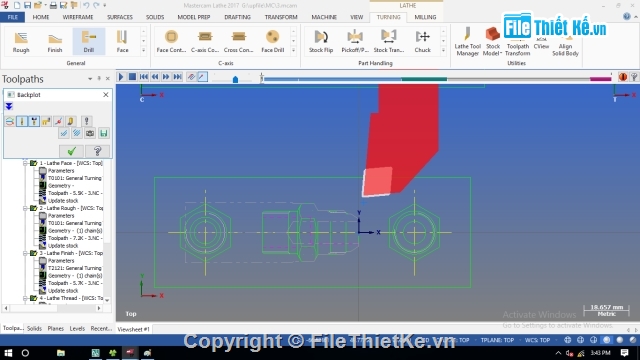The height and width of the screenshot is (360, 640).
Task: Select the Face Drill toolpath
Action: tap(272, 42)
